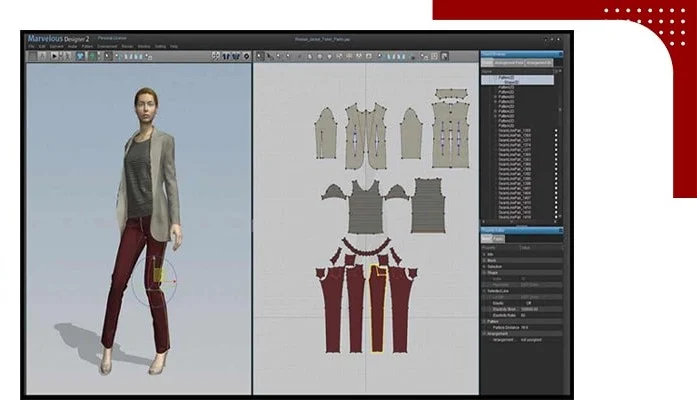The image size is (697, 400).
Task: Open the Help menu
Action: tap(174, 46)
